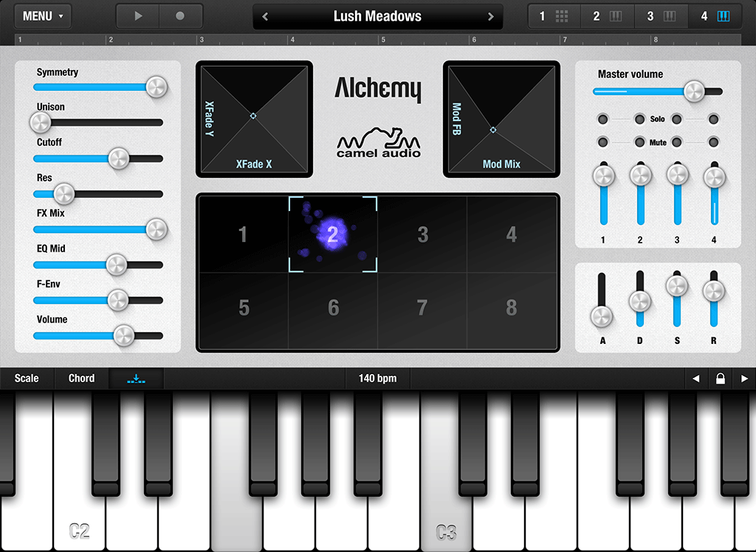Switch to view tab 2

pos(608,16)
